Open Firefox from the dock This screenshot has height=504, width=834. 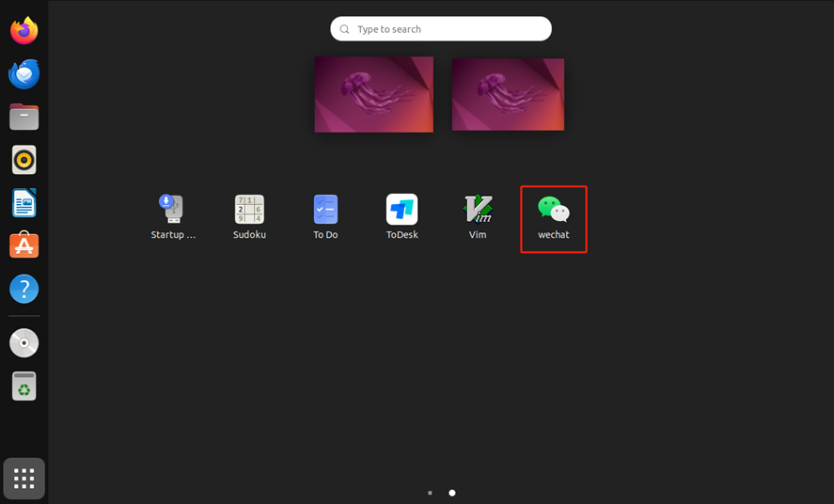(24, 30)
